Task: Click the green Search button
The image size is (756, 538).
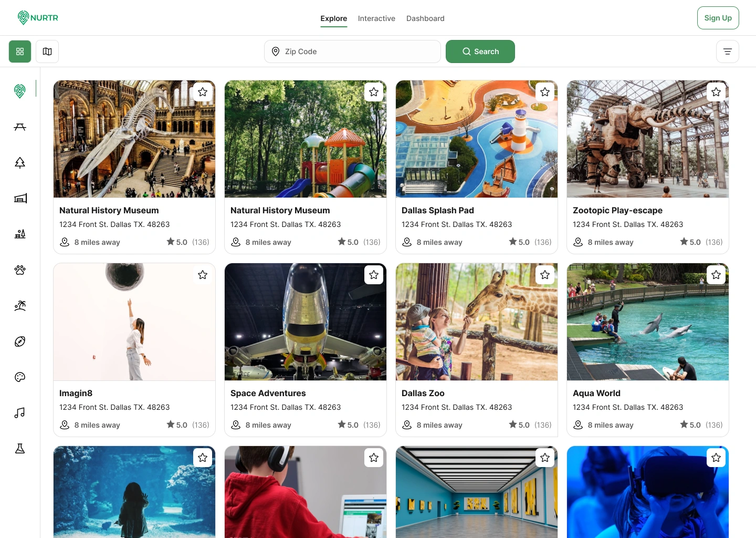Action: (480, 51)
